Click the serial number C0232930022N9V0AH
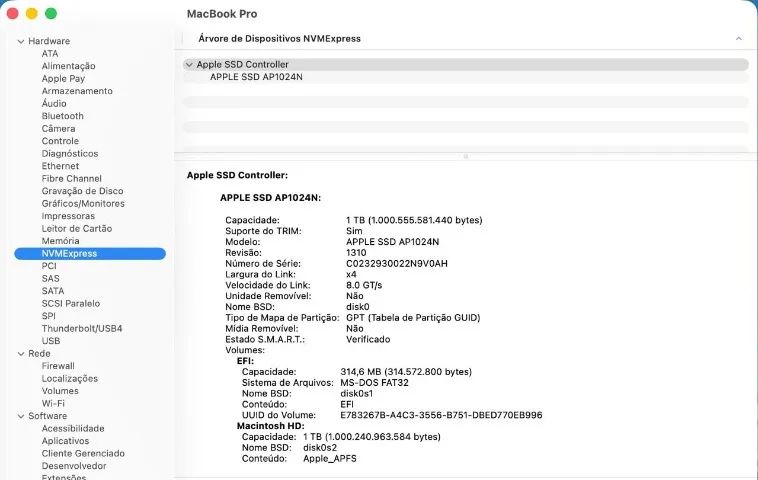This screenshot has width=758, height=480. coord(397,264)
